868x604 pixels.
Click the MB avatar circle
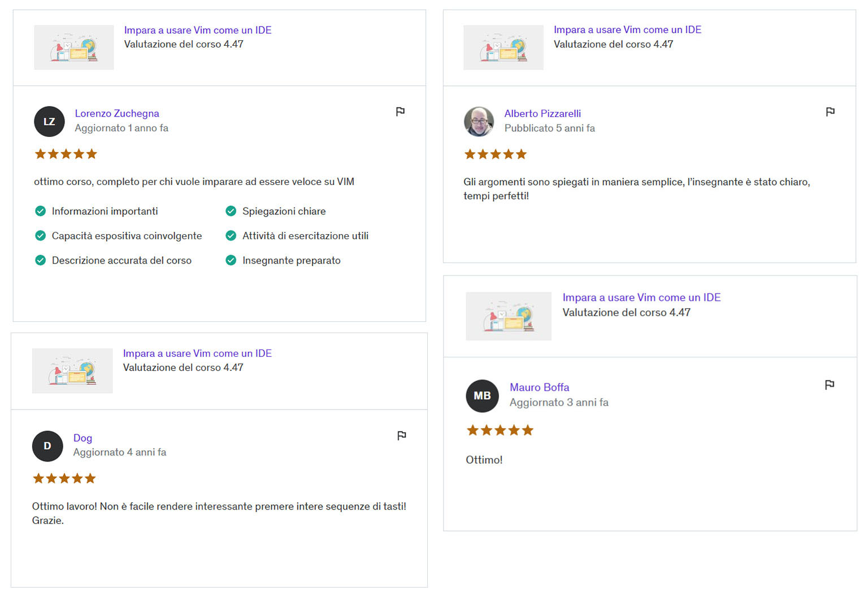(x=482, y=396)
